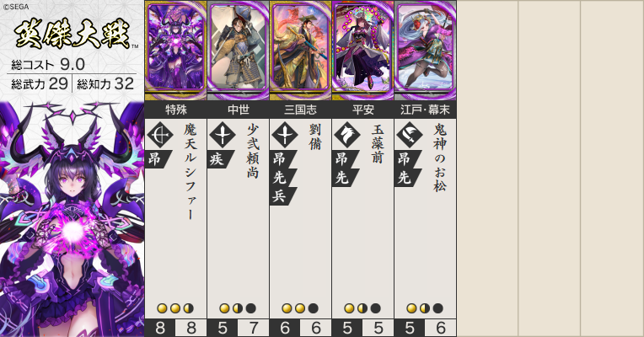Viewport: 644px width, 337px height.
Task: Click the bow unit icon for 魔天ルシファー
Action: pos(160,135)
